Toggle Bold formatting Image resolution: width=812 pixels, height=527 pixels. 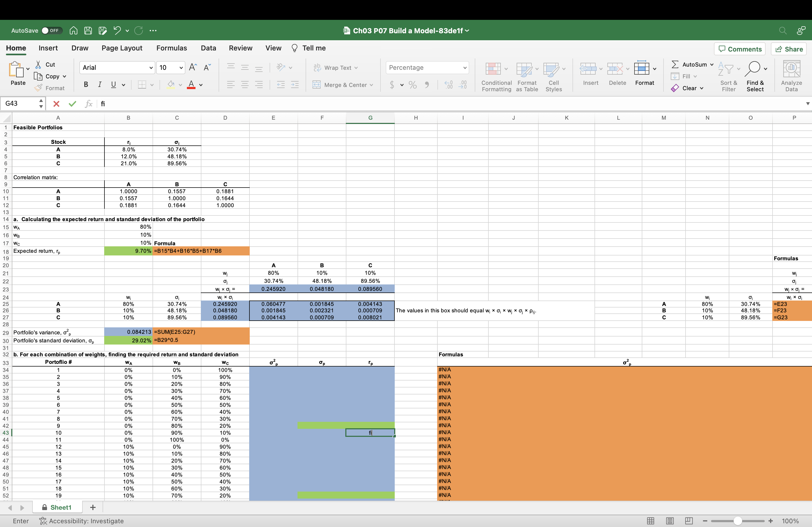click(x=86, y=85)
